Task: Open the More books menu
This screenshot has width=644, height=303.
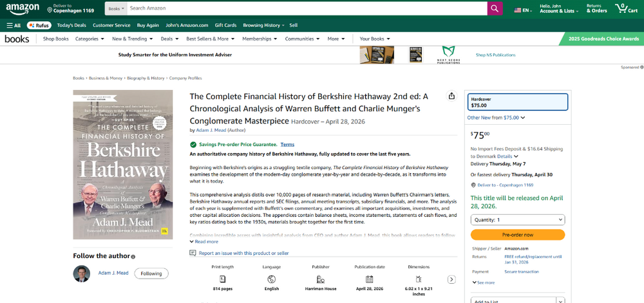Action: click(336, 39)
